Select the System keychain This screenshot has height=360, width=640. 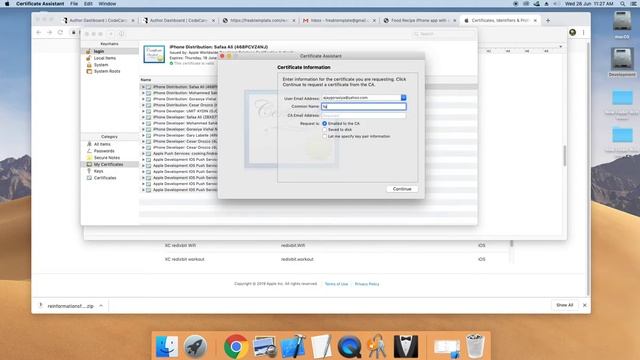coord(110,64)
